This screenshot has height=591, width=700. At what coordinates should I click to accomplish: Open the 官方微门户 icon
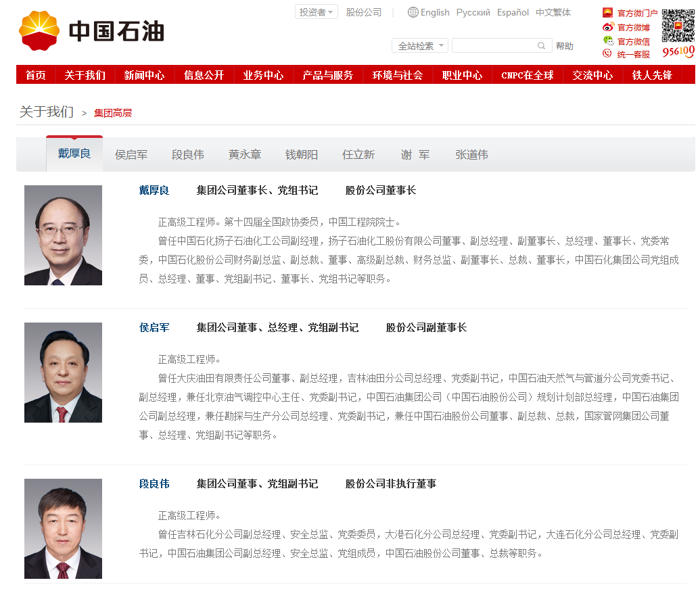(607, 12)
